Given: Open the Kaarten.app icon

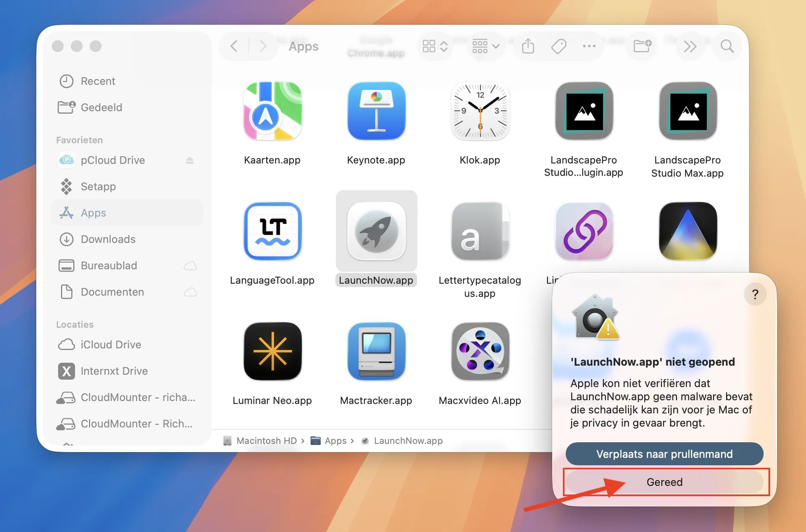Looking at the screenshot, I should click(x=272, y=111).
